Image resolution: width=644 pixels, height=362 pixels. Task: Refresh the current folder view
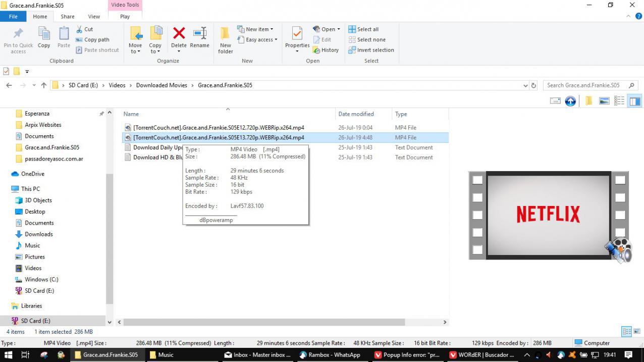tap(534, 85)
